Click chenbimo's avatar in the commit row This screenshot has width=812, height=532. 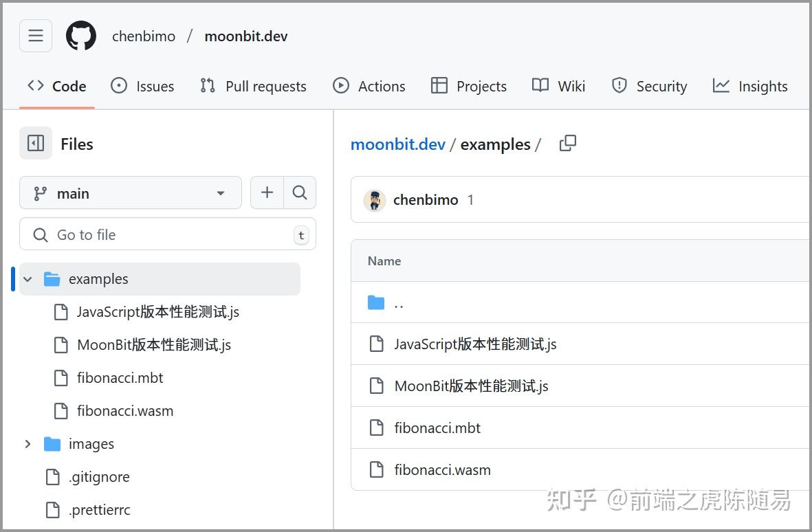point(375,199)
